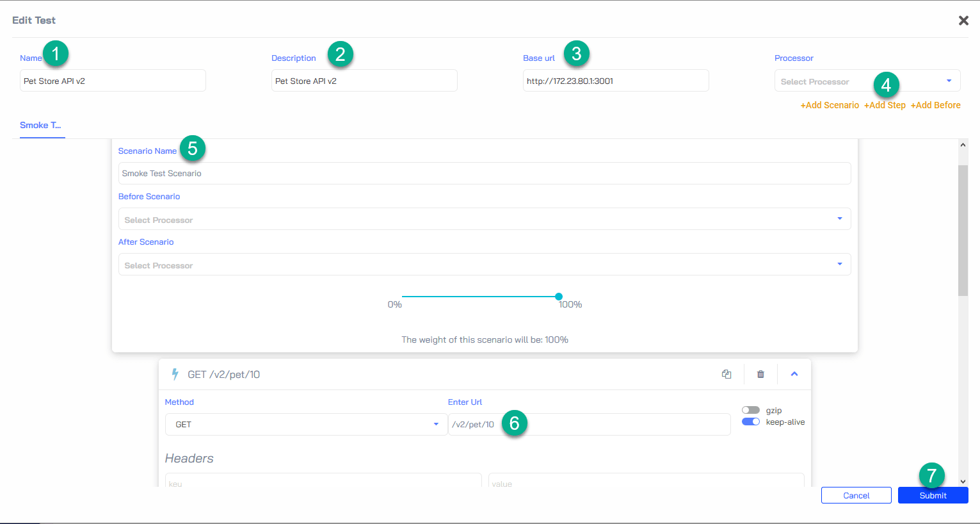Screen dimensions: 980x524
Task: Disable the keep-alive toggle
Action: [751, 422]
